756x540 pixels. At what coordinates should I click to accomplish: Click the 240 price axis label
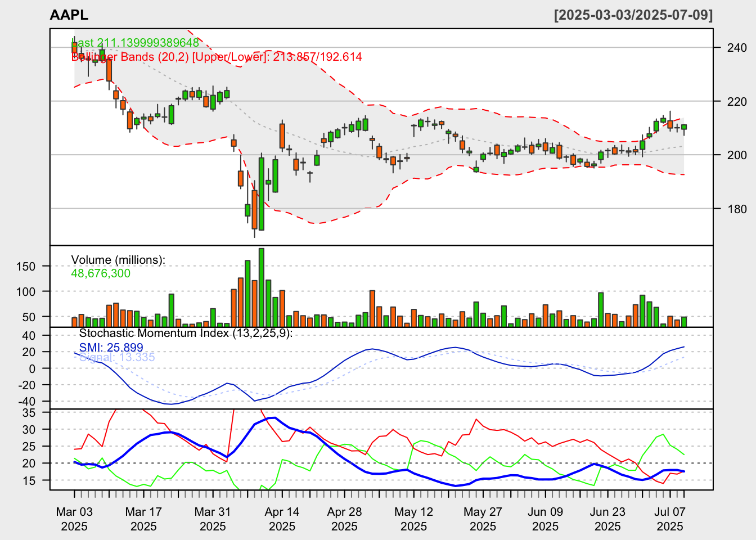click(737, 48)
